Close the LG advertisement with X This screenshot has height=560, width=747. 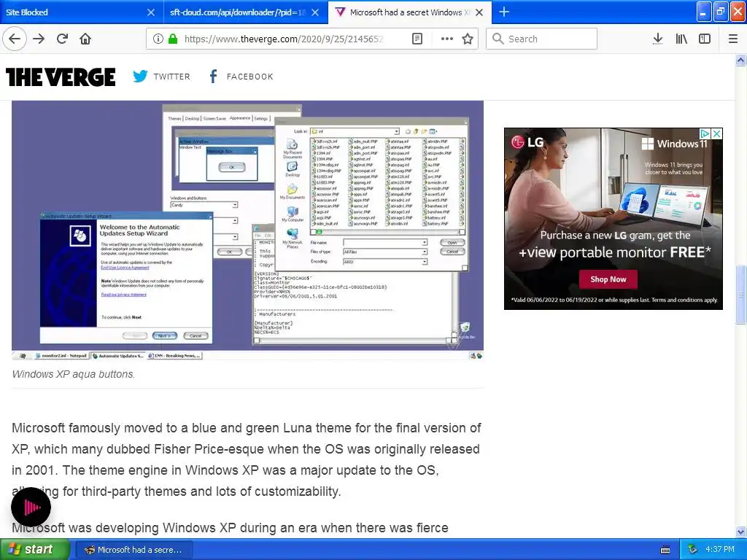[716, 133]
